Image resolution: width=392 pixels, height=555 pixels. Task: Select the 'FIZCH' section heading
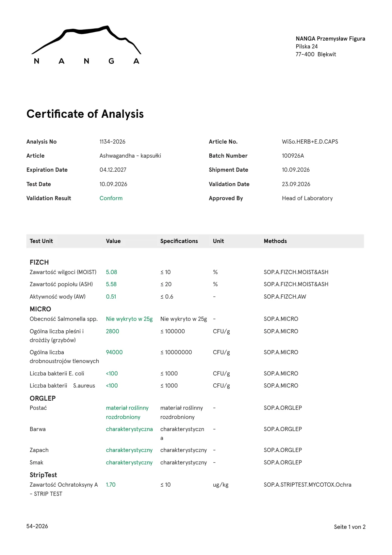tap(39, 262)
